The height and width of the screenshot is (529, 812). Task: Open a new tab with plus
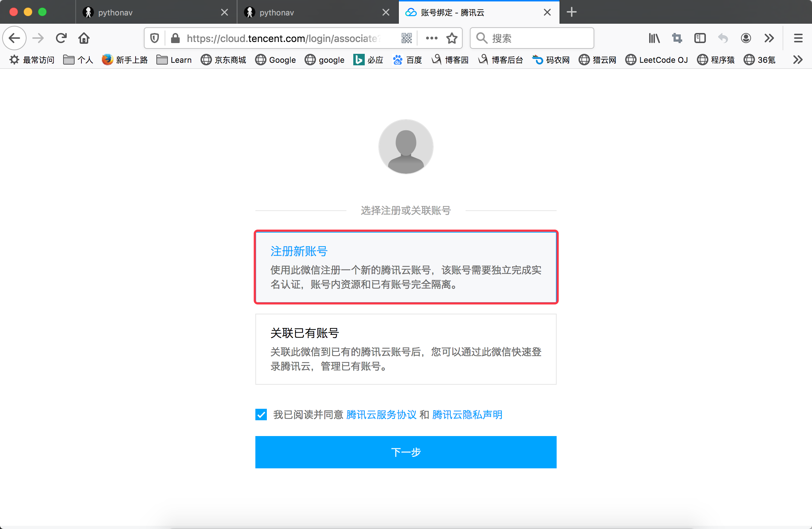coord(572,12)
